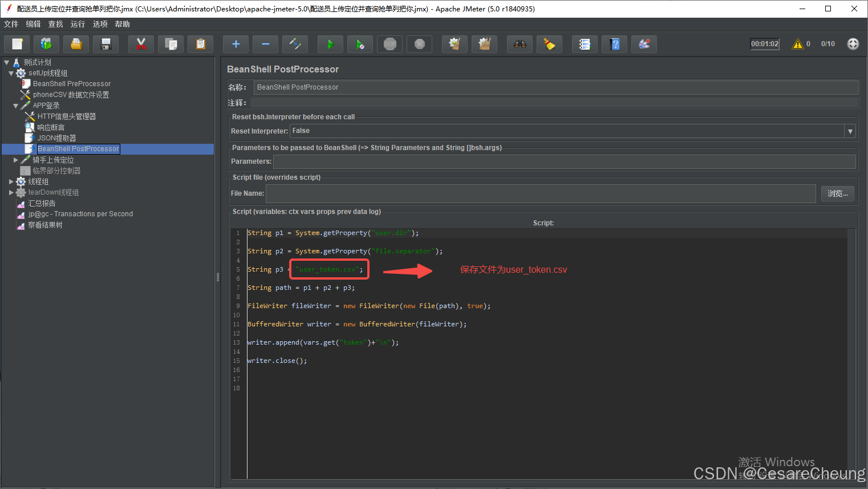Select BeanShell PostProcessor tree item
868x489 pixels.
[x=78, y=149]
